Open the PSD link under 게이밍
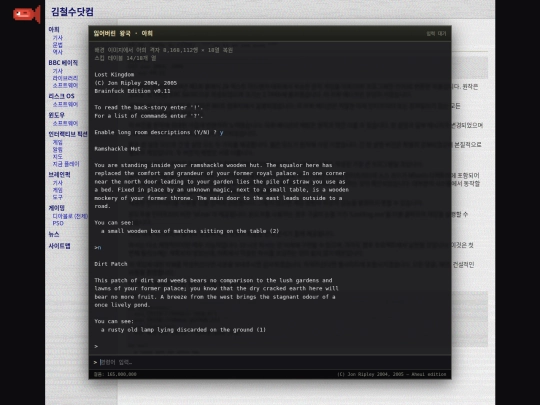The height and width of the screenshot is (405, 540). [x=58, y=223]
